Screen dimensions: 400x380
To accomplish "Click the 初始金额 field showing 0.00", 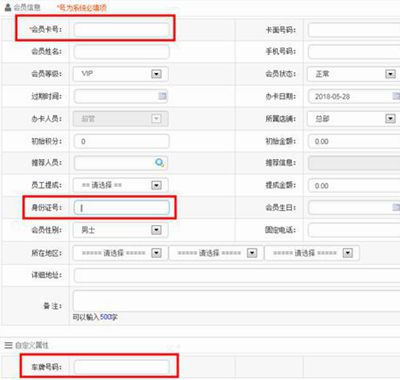I will (354, 141).
